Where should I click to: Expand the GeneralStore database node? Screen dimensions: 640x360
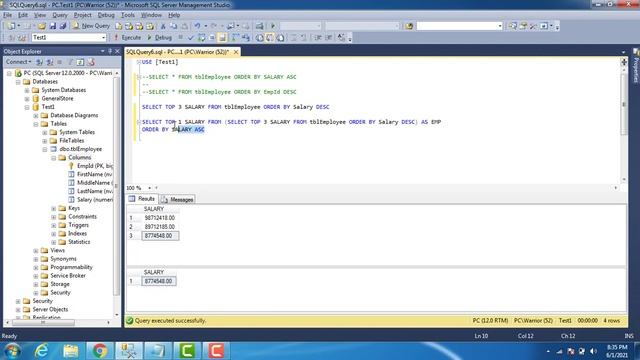click(x=27, y=99)
